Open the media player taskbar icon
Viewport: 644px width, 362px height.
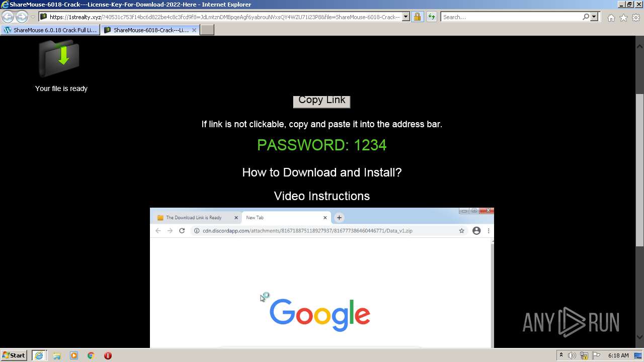click(74, 355)
